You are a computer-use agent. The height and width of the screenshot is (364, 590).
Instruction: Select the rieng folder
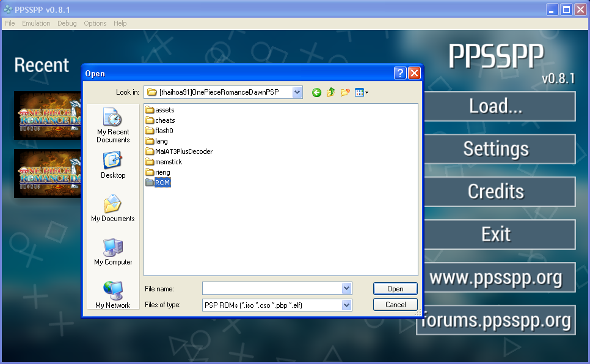click(x=158, y=172)
